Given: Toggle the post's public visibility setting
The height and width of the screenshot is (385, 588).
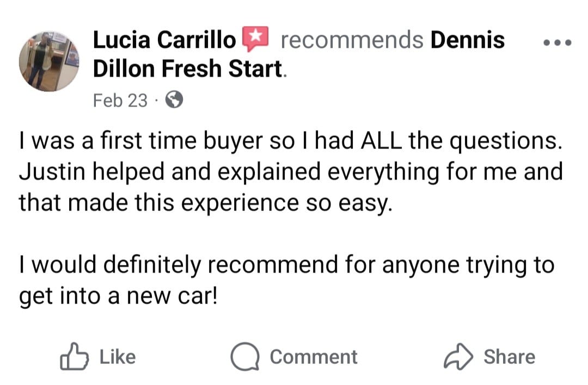Looking at the screenshot, I should pyautogui.click(x=175, y=100).
